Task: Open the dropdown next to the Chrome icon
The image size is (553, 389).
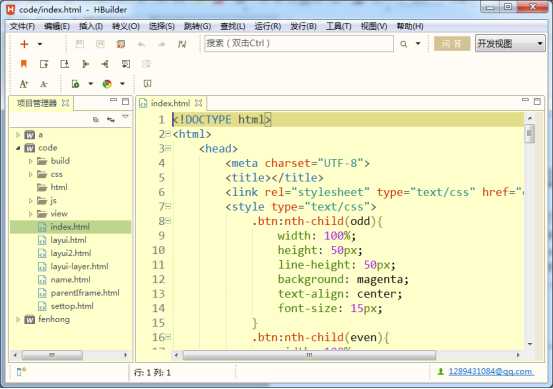Action: [x=122, y=84]
